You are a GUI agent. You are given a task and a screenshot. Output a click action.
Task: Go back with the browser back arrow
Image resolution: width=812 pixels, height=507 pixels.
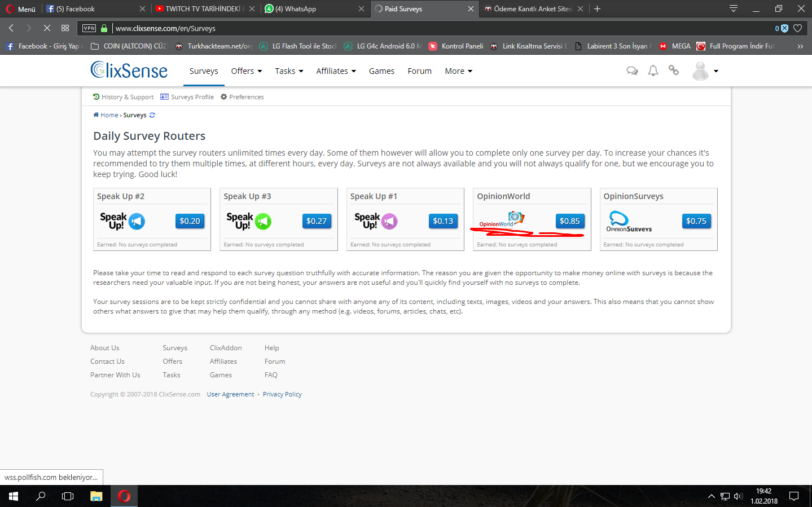coord(11,28)
